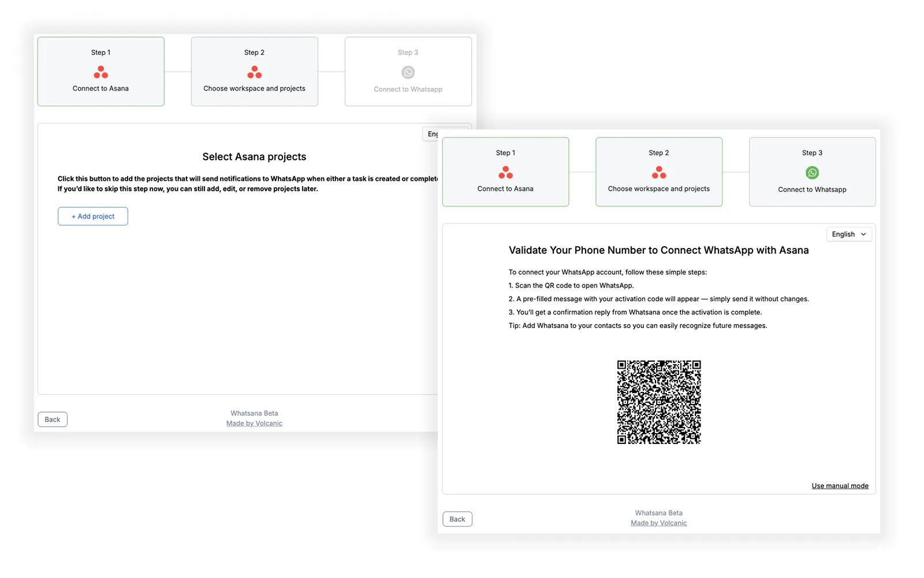The image size is (924, 578).
Task: Open 'Made by Volcanic' link in the front window
Action: 658,523
